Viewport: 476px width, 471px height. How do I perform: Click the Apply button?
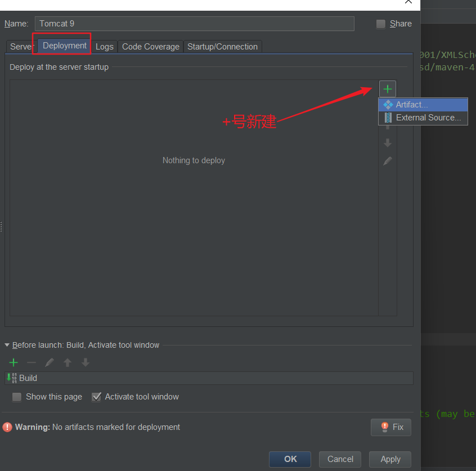[x=390, y=459]
